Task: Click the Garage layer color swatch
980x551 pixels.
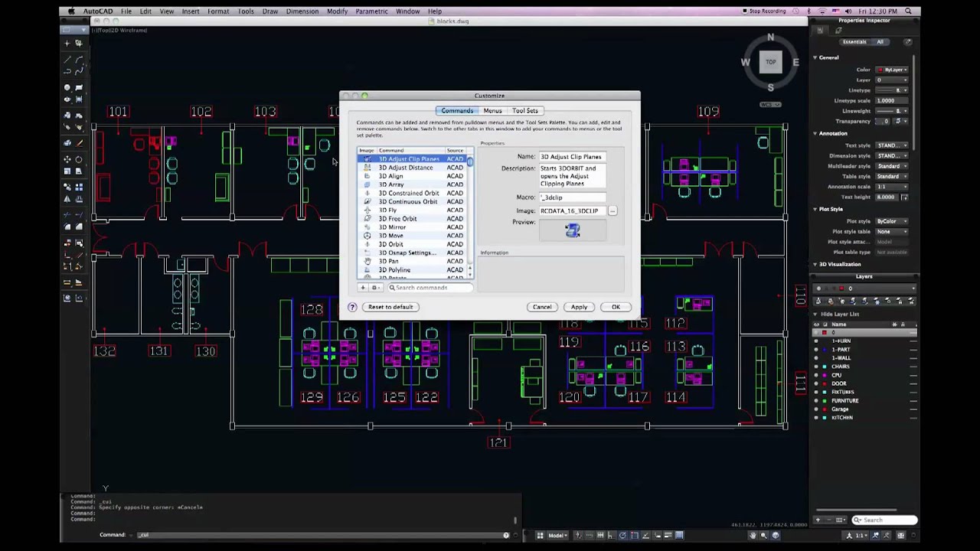Action: 825,409
